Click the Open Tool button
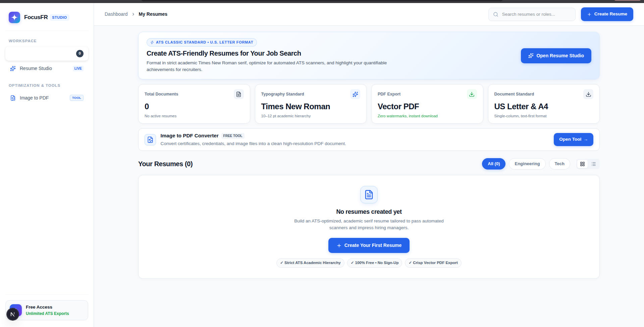Image resolution: width=644 pixels, height=327 pixels. click(574, 139)
